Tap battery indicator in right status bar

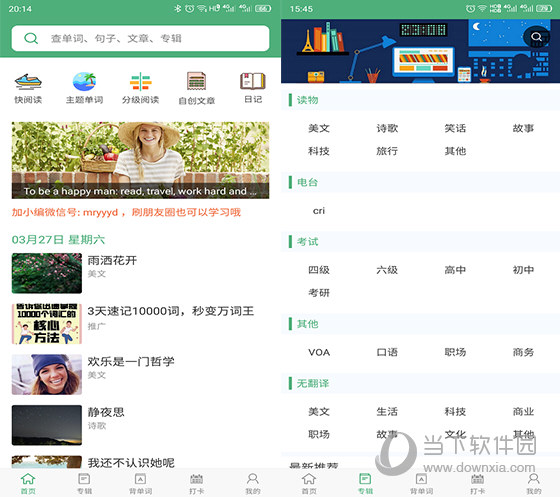click(544, 9)
